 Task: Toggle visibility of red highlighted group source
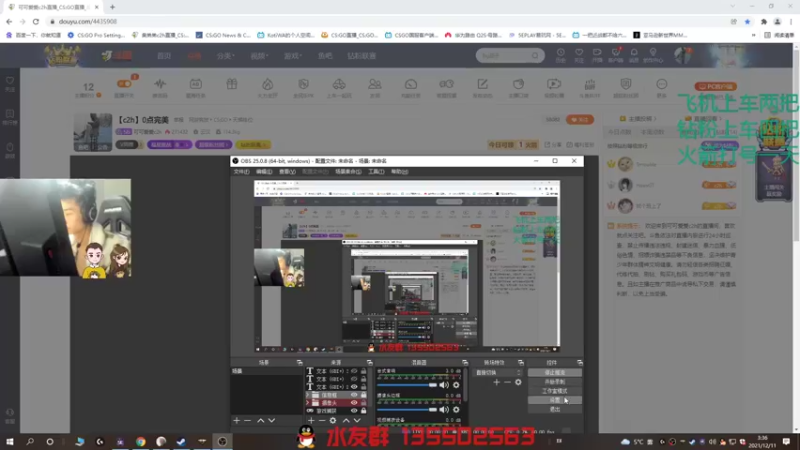(354, 403)
